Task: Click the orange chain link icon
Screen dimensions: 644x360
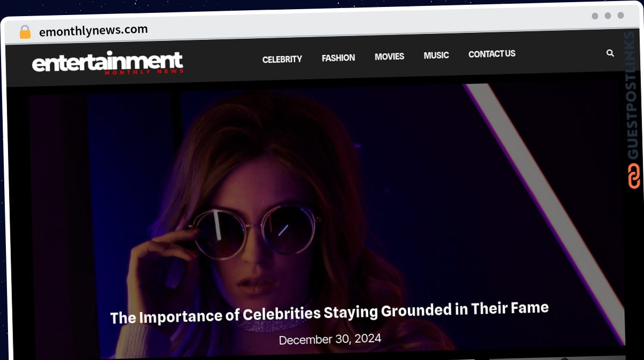Action: pos(634,177)
